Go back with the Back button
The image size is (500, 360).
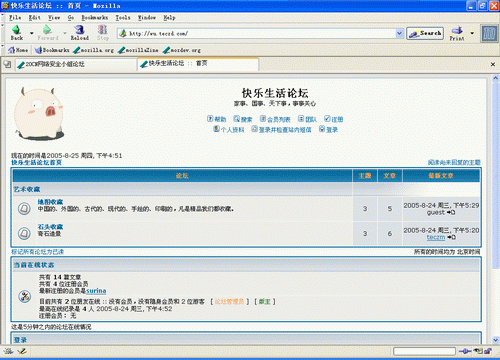click(x=17, y=33)
